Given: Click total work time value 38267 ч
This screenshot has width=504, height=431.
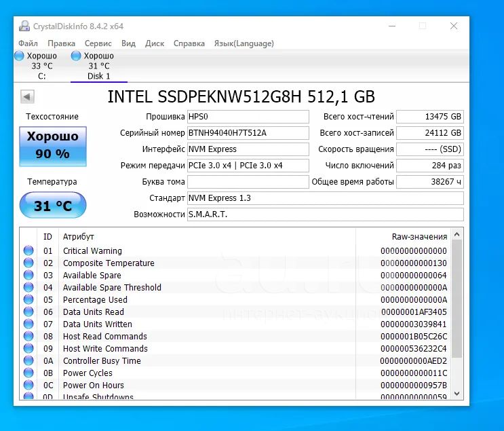Looking at the screenshot, I should tap(430, 182).
